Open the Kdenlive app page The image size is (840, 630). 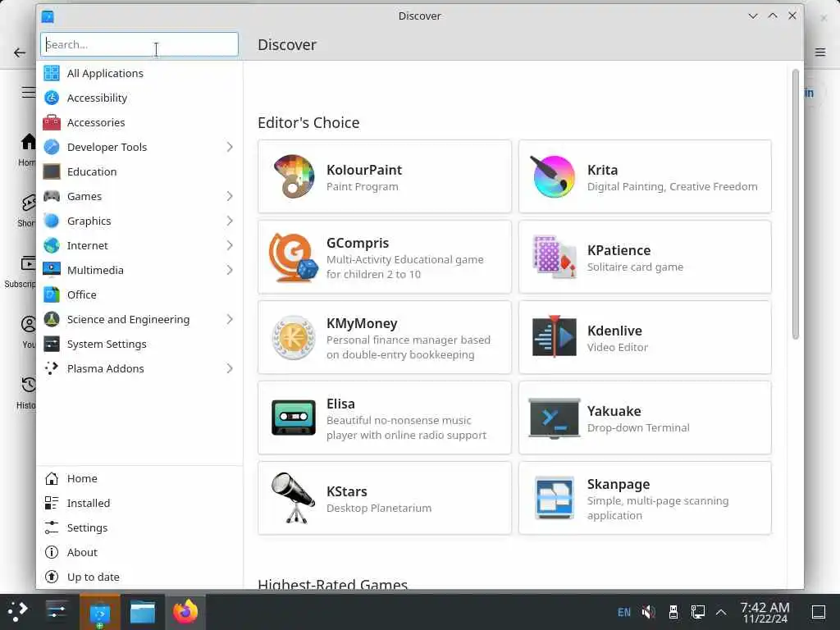(645, 337)
